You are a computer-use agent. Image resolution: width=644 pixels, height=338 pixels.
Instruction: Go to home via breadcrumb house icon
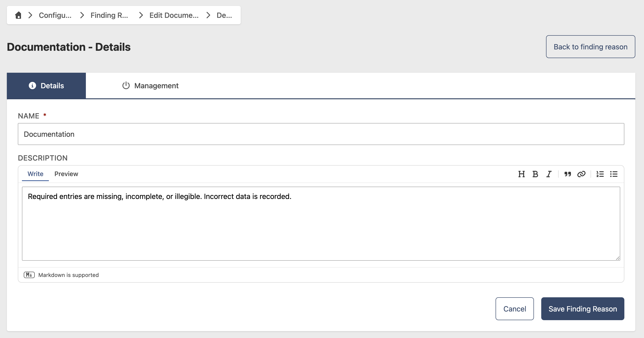[x=18, y=15]
